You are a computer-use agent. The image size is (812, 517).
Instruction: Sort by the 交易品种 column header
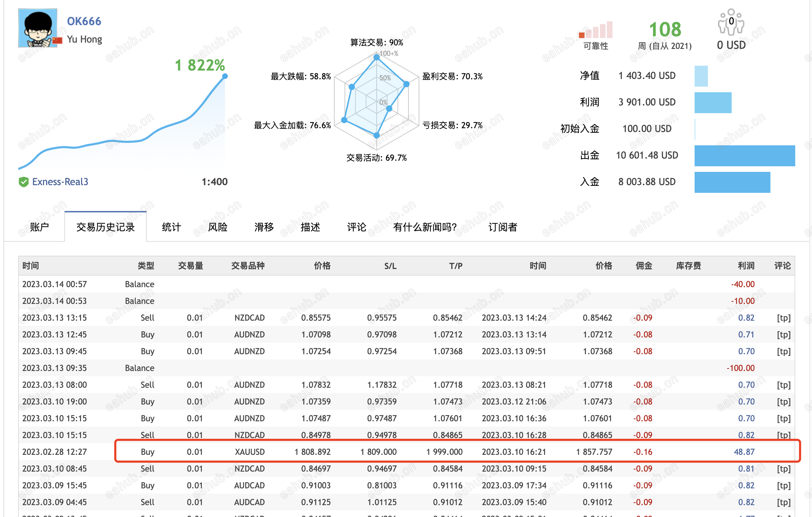(x=247, y=266)
